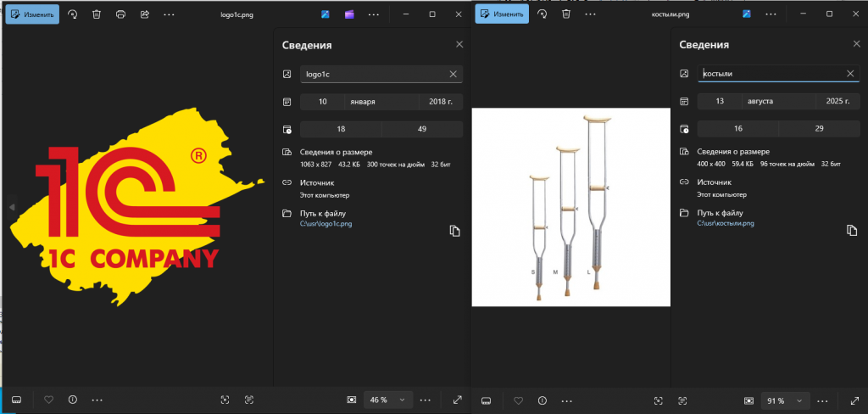
Task: Open more toolbar options in logo1c.png window
Action: coord(169,14)
